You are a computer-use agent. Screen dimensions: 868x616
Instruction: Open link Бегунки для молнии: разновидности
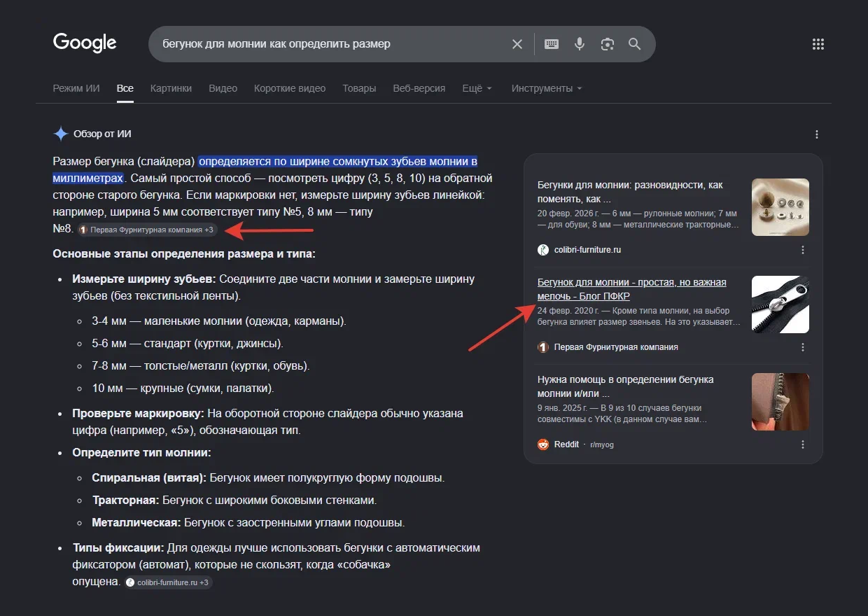click(630, 192)
